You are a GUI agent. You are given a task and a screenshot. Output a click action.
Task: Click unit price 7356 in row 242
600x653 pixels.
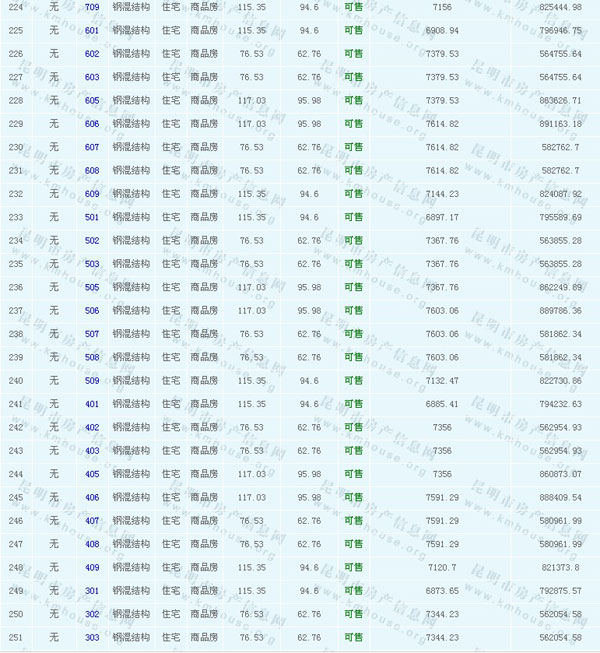click(x=442, y=427)
